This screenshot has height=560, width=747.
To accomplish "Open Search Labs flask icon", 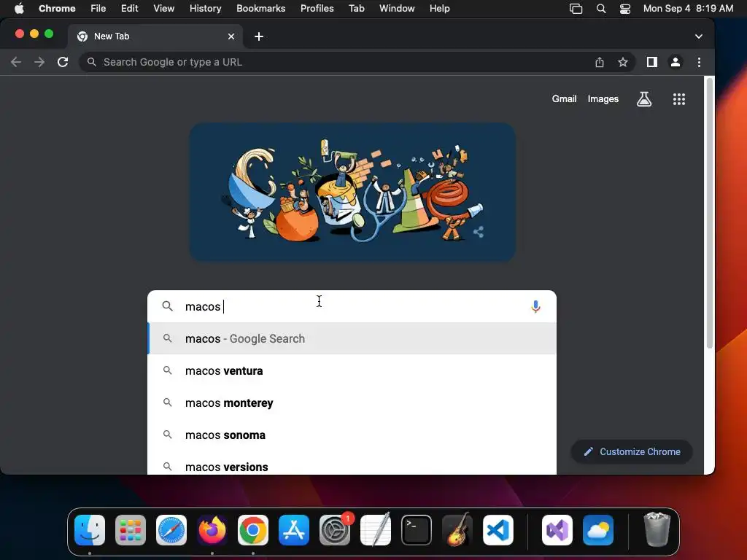I will click(x=644, y=99).
